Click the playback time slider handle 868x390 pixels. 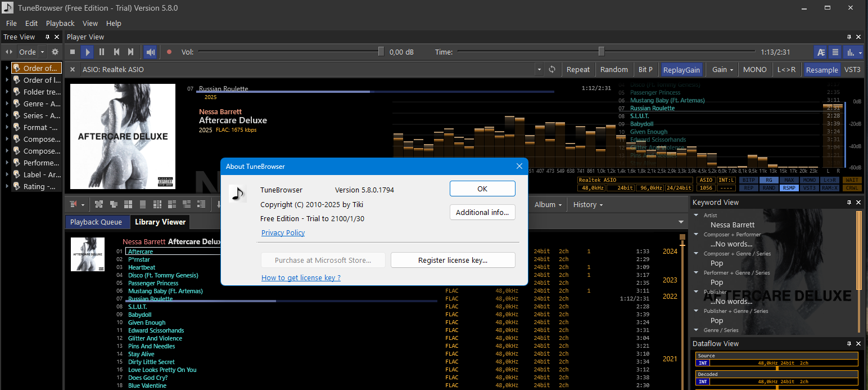(602, 52)
